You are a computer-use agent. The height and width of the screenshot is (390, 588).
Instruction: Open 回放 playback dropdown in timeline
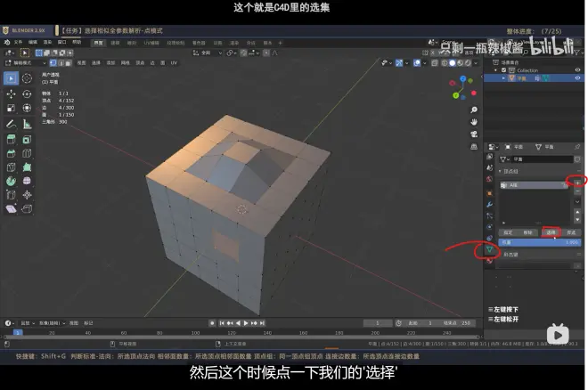pyautogui.click(x=28, y=323)
